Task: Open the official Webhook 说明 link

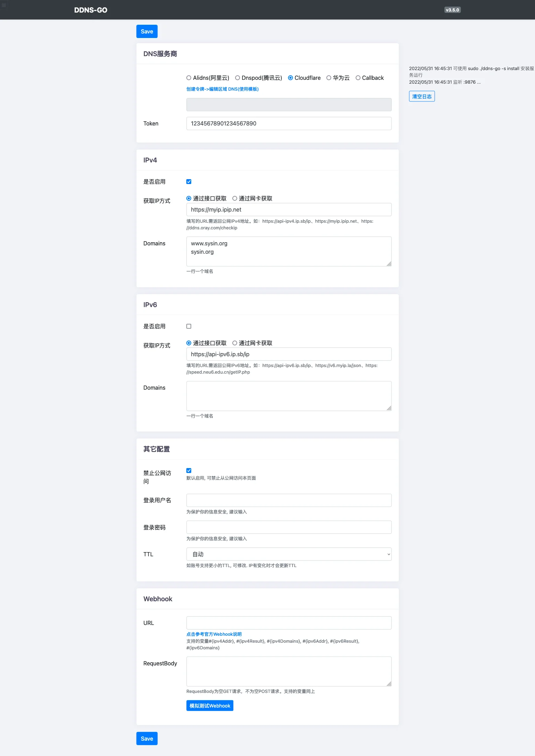Action: pyautogui.click(x=214, y=634)
